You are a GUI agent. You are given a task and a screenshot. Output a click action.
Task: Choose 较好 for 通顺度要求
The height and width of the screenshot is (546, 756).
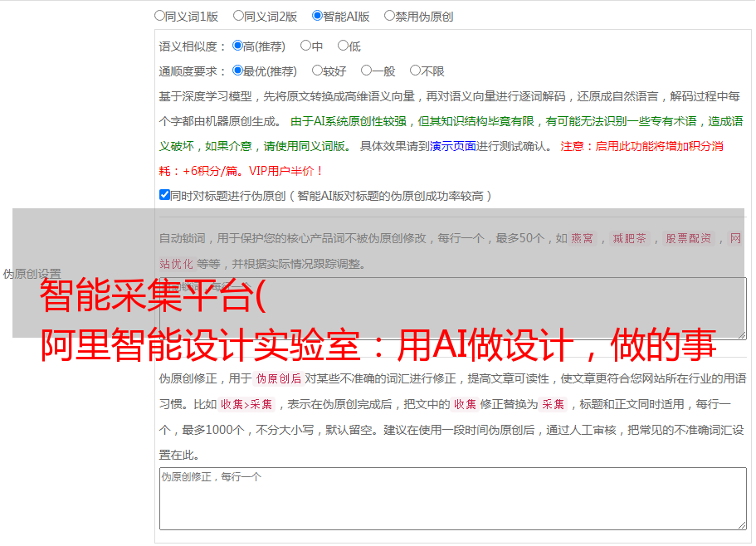pos(317,71)
